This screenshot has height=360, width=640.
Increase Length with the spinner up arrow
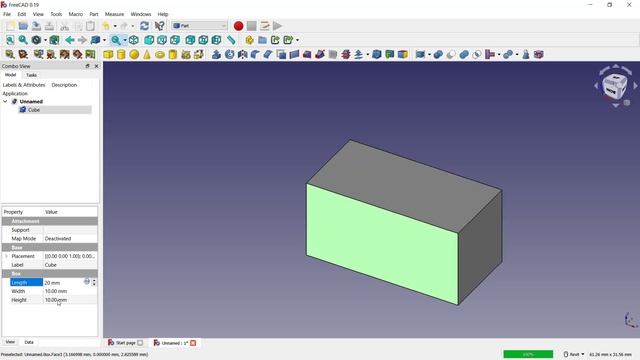[x=94, y=280]
